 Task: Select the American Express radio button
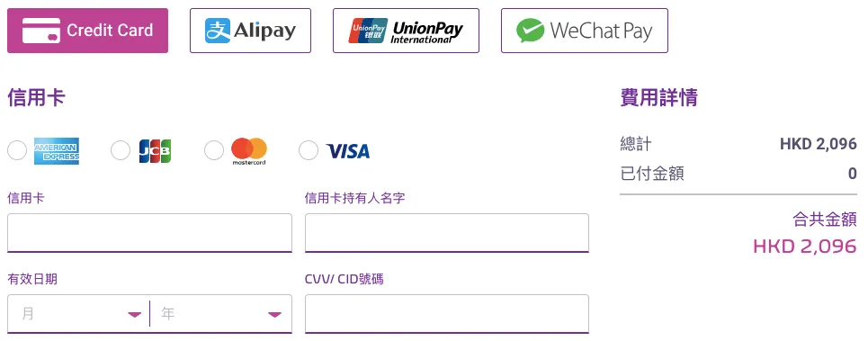pos(17,150)
